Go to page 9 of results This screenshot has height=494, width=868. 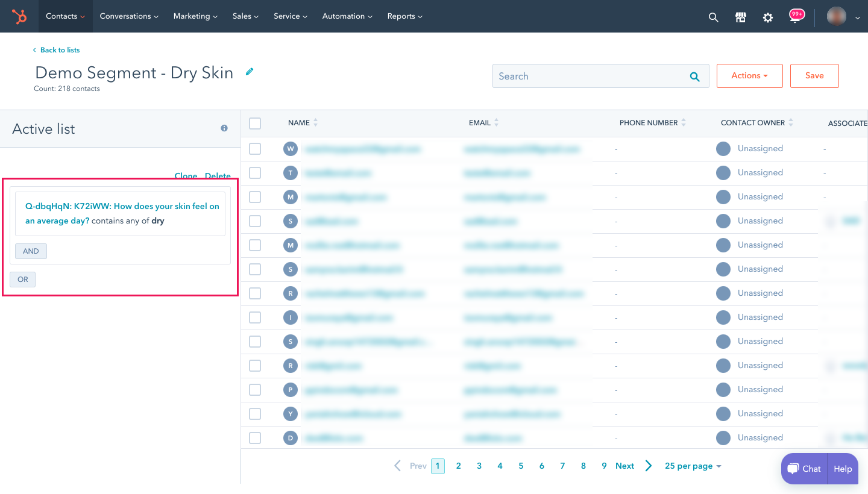pyautogui.click(x=604, y=466)
